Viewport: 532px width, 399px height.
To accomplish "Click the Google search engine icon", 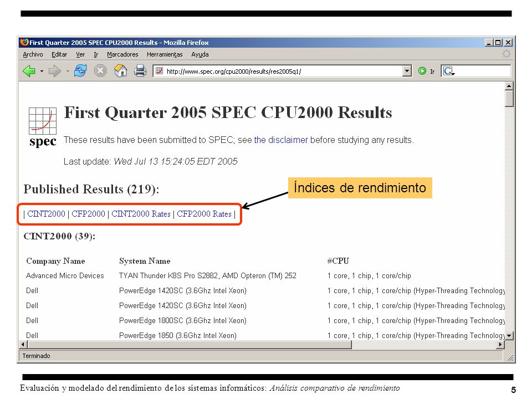I will [448, 71].
